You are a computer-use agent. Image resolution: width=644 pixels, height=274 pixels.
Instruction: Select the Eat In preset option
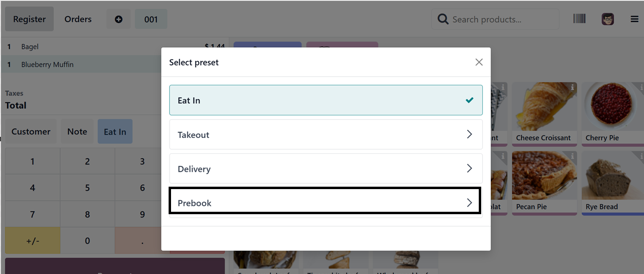pos(326,100)
